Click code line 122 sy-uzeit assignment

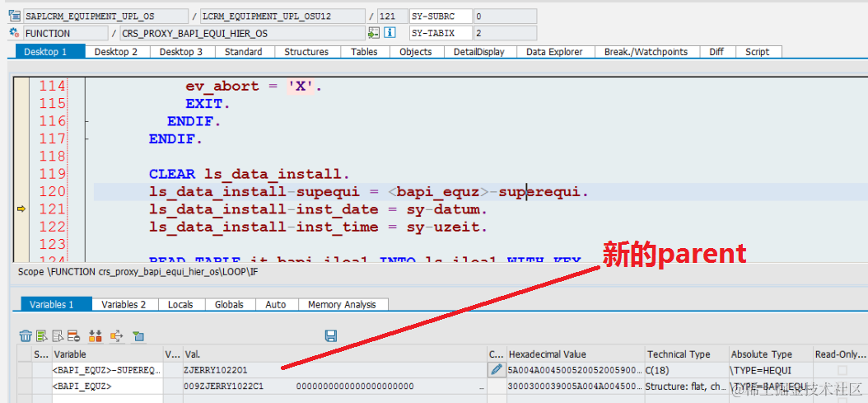click(x=319, y=227)
